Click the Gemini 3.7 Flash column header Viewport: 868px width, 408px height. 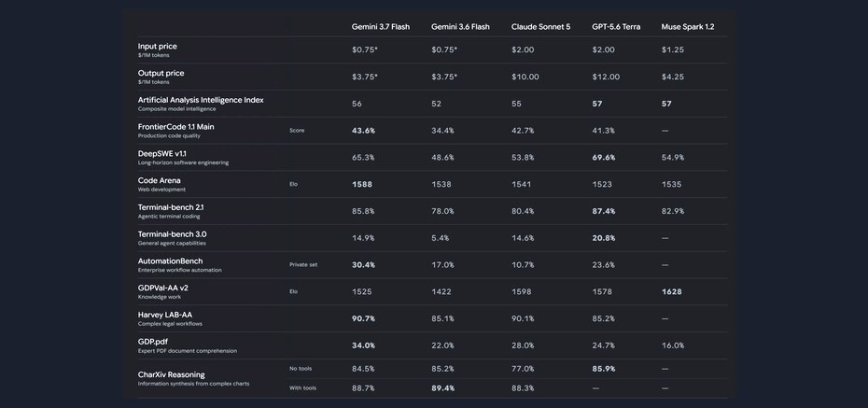click(381, 26)
